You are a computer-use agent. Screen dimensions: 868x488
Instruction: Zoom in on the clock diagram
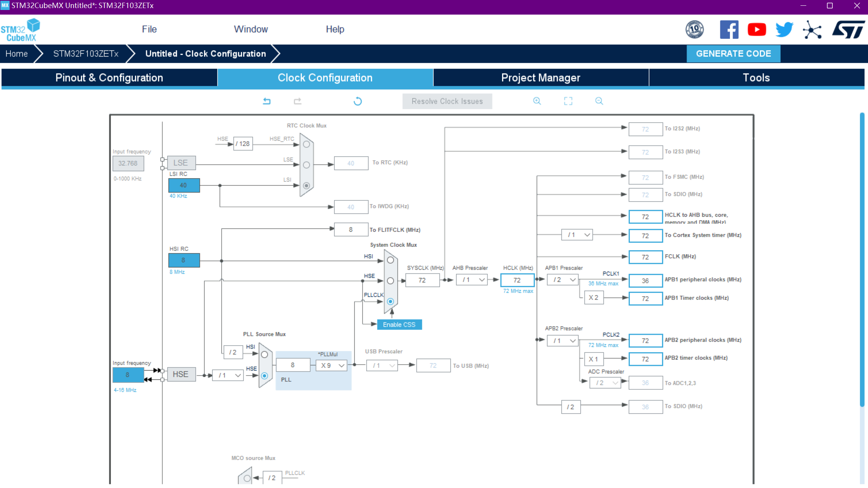537,101
